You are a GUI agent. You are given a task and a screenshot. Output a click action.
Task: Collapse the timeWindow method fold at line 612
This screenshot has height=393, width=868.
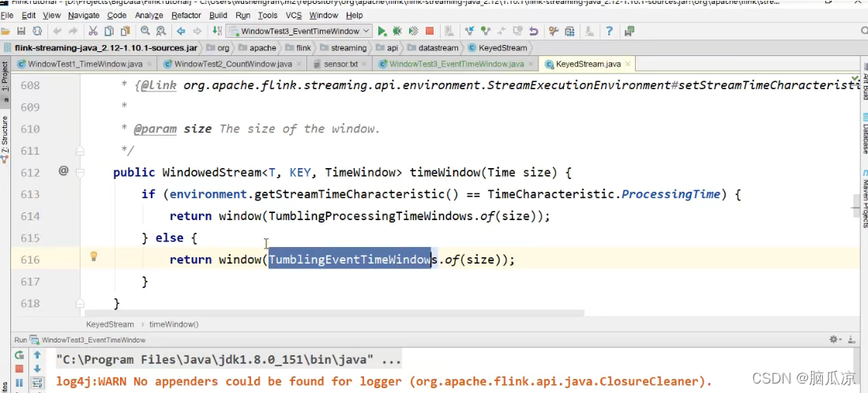click(x=81, y=173)
